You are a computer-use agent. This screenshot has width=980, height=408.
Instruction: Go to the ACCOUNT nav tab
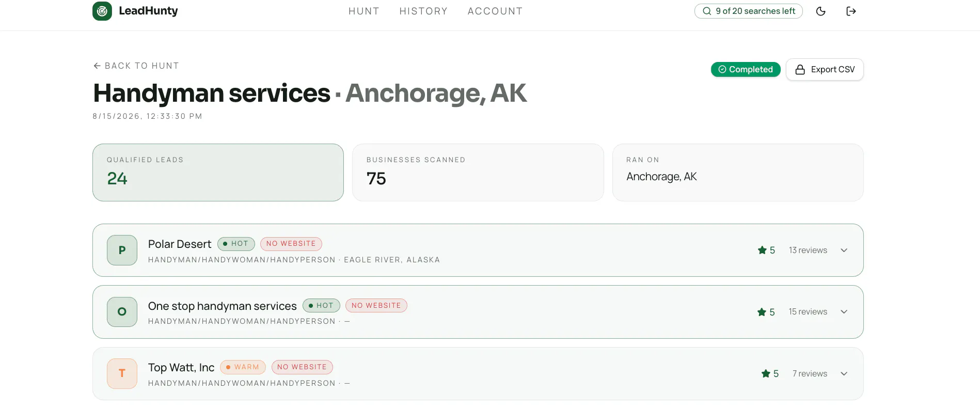pyautogui.click(x=495, y=11)
